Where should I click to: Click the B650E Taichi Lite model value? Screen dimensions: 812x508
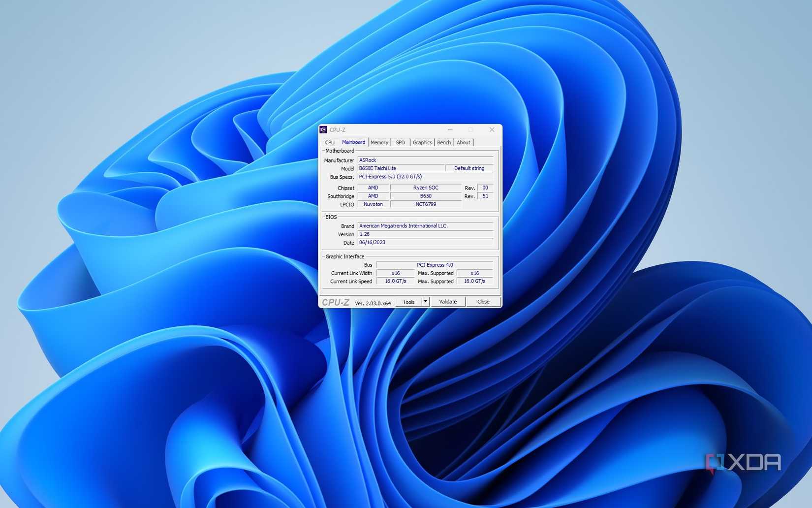tap(401, 168)
